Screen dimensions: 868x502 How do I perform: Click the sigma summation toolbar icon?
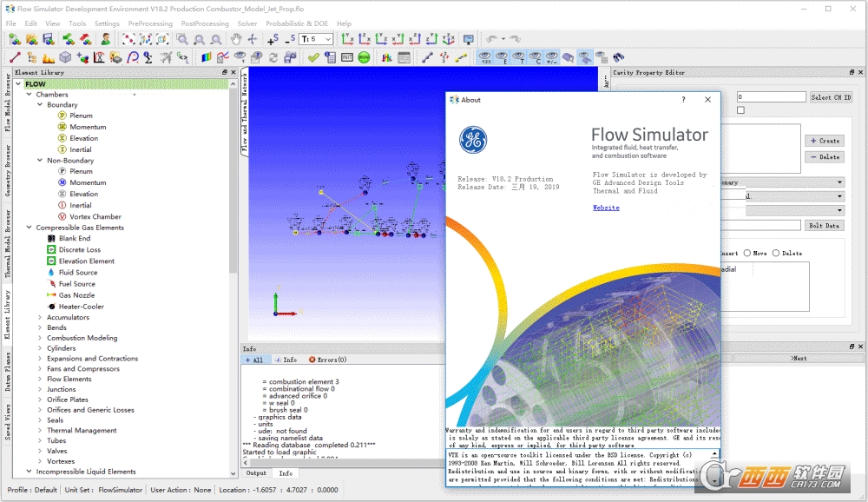point(148,57)
